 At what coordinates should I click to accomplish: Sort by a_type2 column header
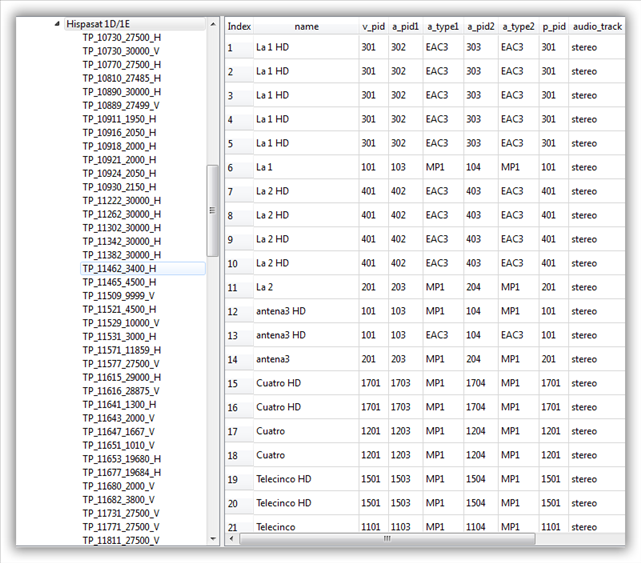518,27
